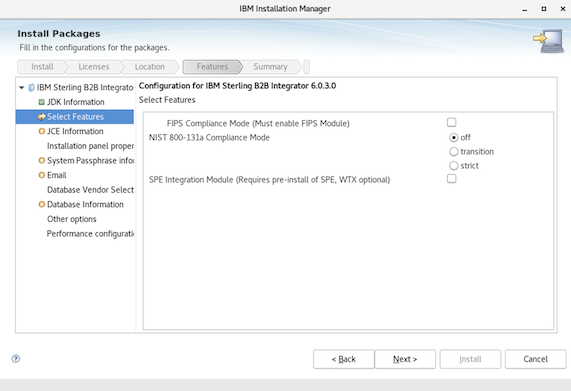571x391 pixels.
Task: Select the NIST 'strict' radio button
Action: tap(453, 166)
